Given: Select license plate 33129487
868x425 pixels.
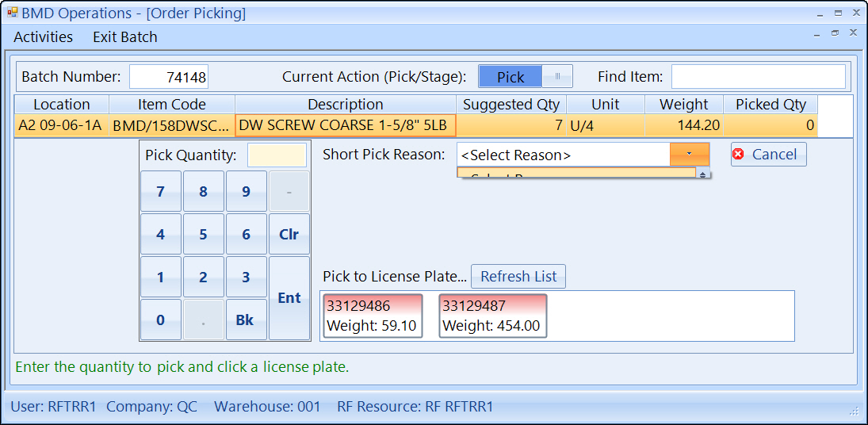Looking at the screenshot, I should (491, 316).
